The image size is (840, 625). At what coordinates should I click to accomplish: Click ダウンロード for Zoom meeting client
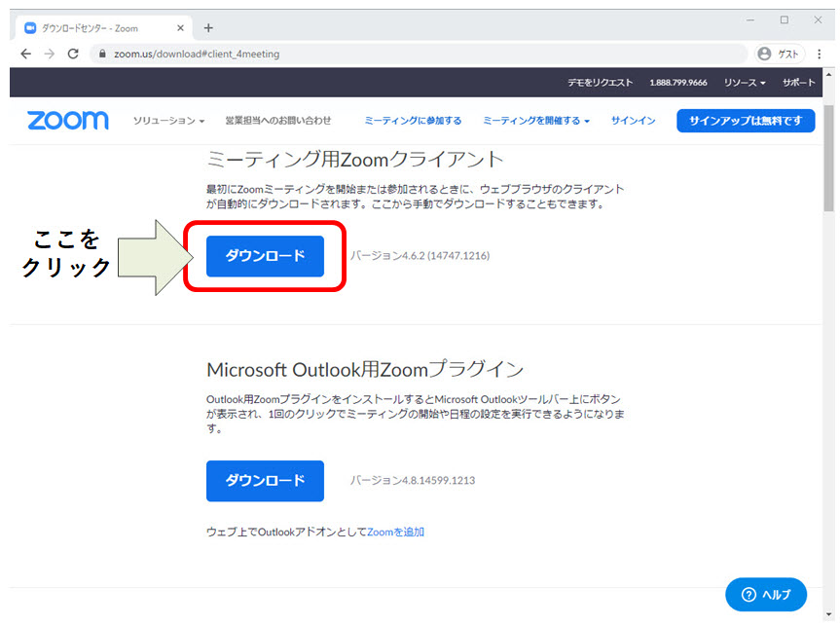[x=265, y=256]
